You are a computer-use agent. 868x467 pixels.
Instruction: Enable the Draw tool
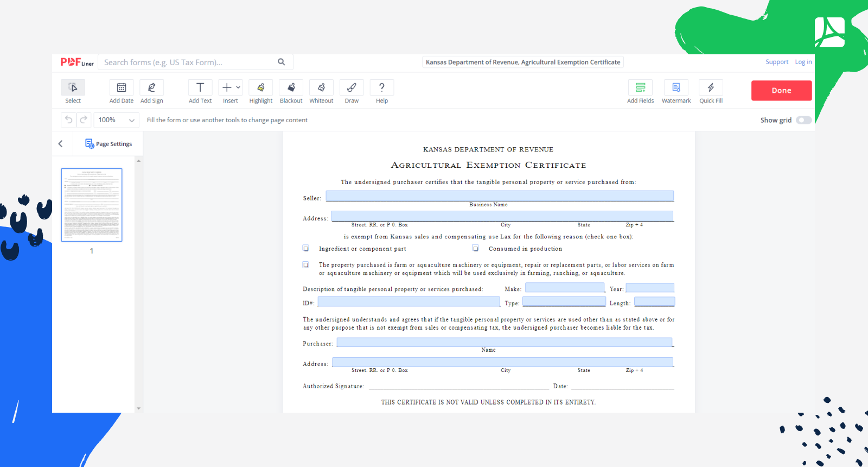352,88
